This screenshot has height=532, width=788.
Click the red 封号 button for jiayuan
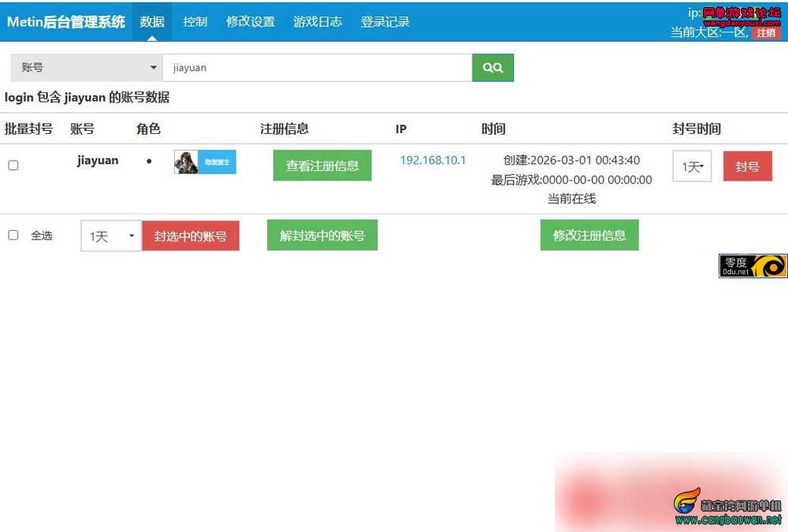click(x=747, y=166)
